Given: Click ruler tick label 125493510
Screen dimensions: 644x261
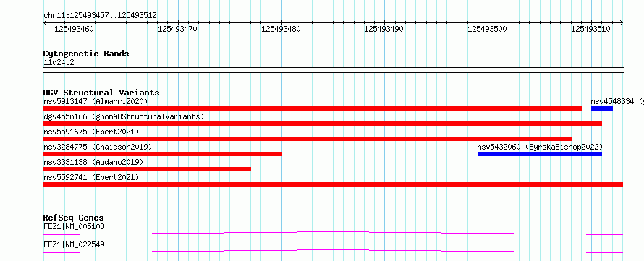Looking at the screenshot, I should (x=591, y=29).
